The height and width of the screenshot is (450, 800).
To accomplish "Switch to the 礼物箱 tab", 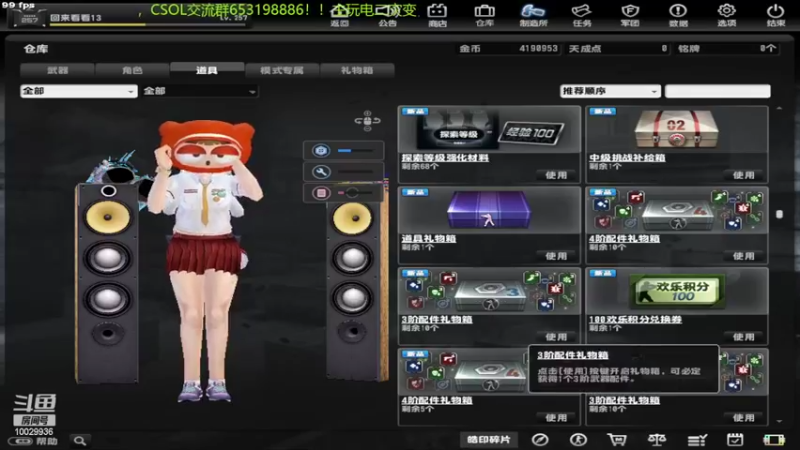I will (357, 70).
